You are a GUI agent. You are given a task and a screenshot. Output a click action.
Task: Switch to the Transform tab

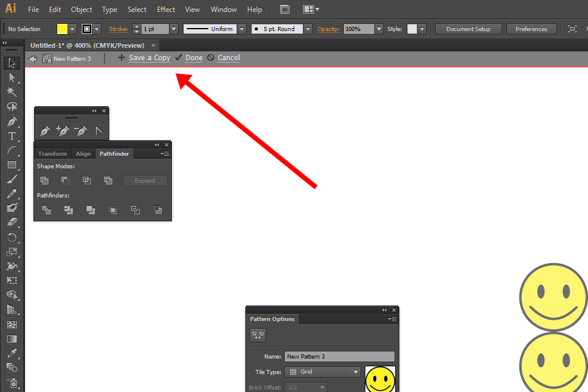tap(53, 154)
